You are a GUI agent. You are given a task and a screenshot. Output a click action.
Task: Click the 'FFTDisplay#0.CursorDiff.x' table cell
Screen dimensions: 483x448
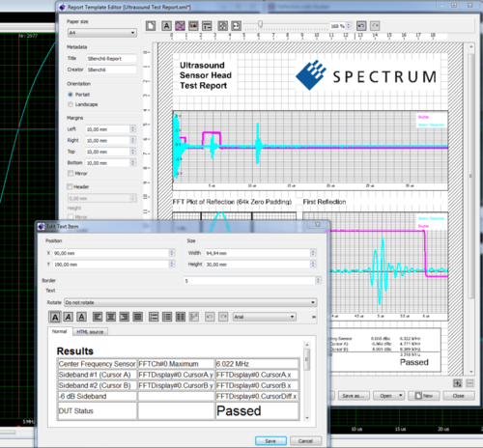point(257,396)
